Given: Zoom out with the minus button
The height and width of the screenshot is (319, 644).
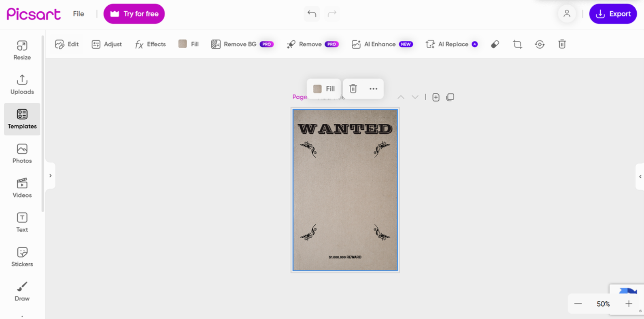Looking at the screenshot, I should point(578,304).
